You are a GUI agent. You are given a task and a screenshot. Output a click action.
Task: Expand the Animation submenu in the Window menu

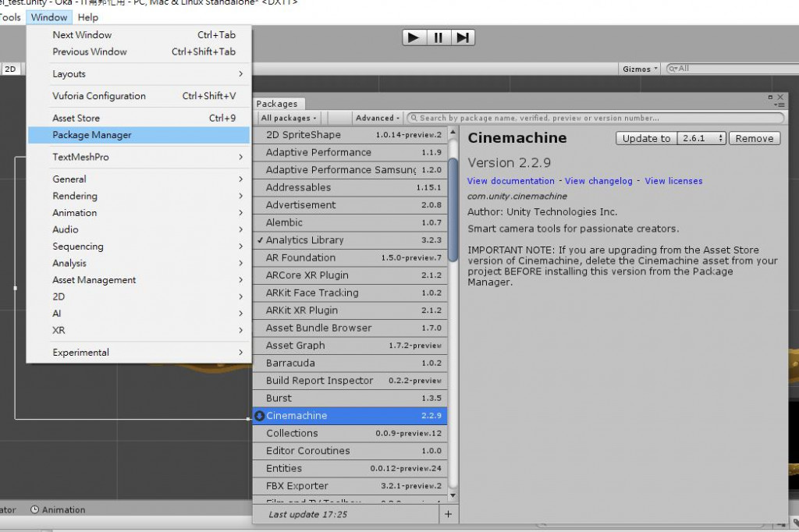(139, 212)
